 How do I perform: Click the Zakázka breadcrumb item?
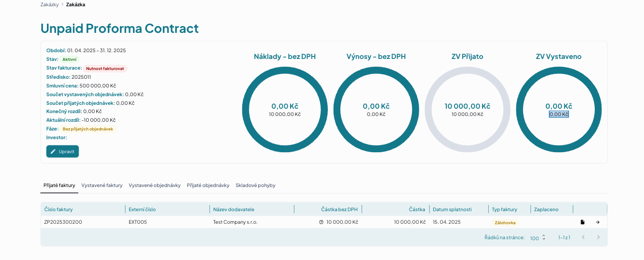pyautogui.click(x=75, y=4)
